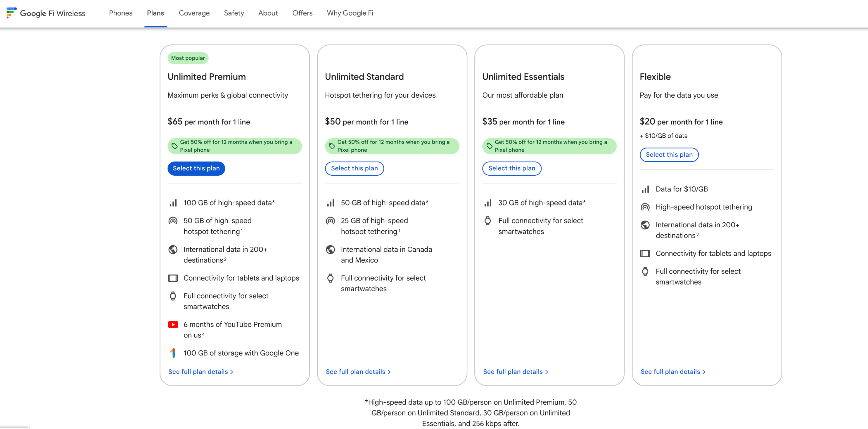The width and height of the screenshot is (868, 429).
Task: See full plan details for Unlimited Premium
Action: pos(201,371)
